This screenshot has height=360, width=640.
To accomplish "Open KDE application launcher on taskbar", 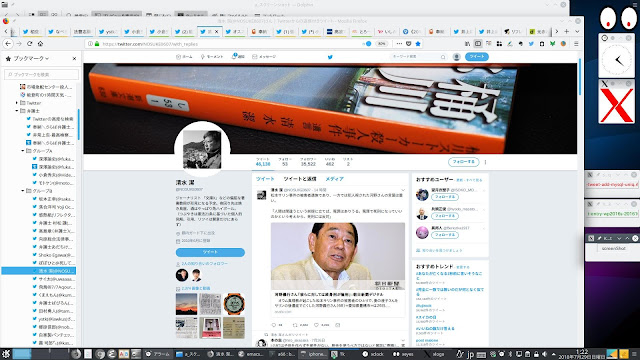I will point(5,354).
